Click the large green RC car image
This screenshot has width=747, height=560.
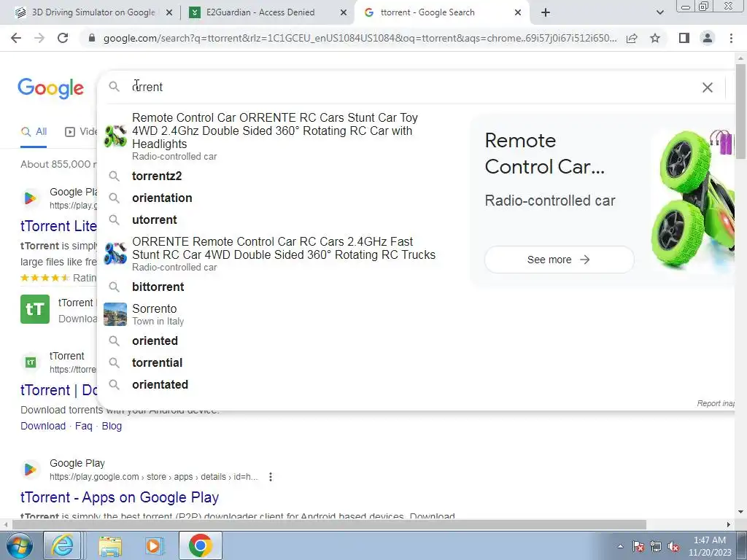click(692, 200)
